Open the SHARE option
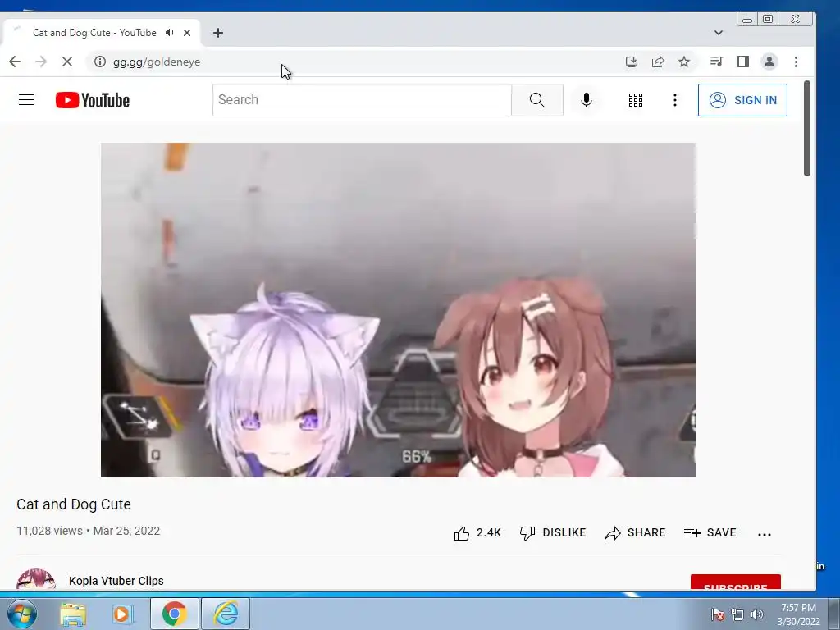Viewport: 840px width, 630px height. pos(635,533)
